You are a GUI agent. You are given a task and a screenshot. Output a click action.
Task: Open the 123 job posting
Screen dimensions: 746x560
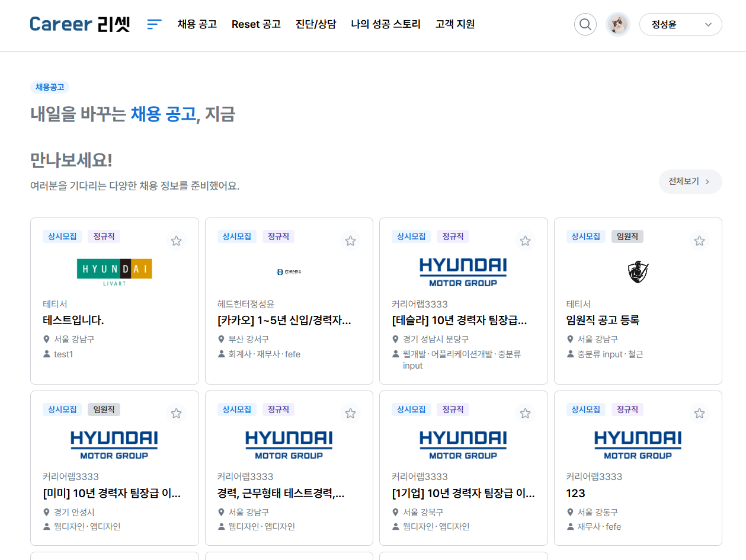[x=576, y=494]
